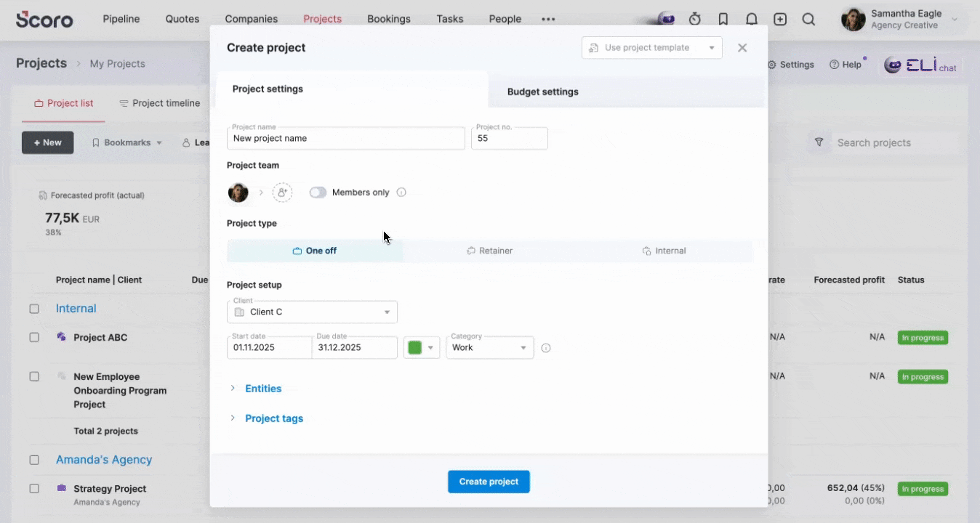Click the quick add plus icon
This screenshot has width=980, height=523.
tap(780, 20)
